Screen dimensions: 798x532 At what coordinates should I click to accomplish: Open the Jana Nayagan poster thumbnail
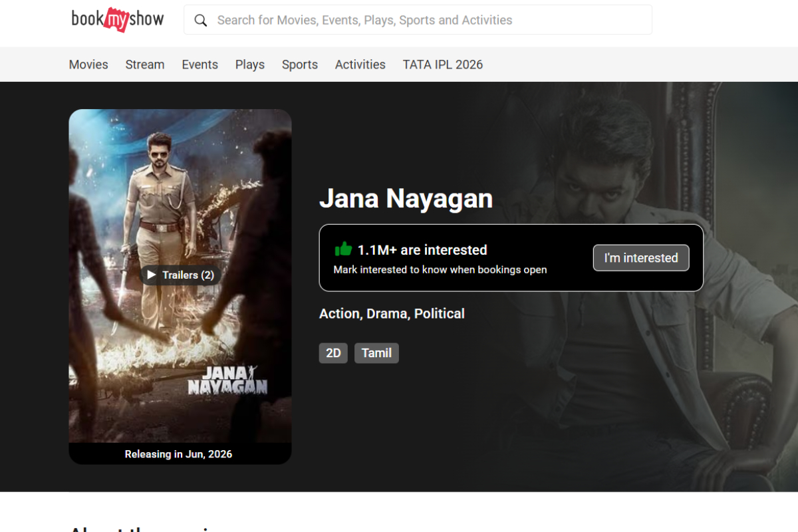(180, 287)
